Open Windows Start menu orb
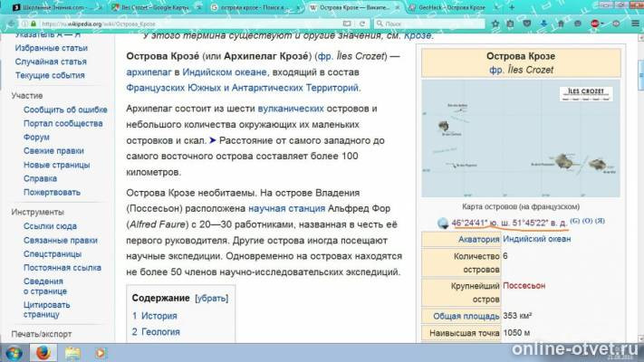Image resolution: width=644 pixels, height=362 pixels. coord(14,353)
